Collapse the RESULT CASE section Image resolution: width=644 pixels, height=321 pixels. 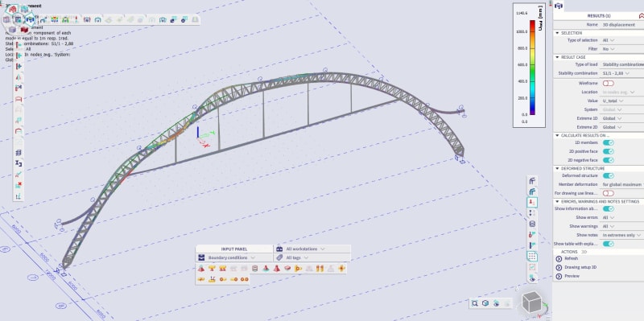pos(557,57)
